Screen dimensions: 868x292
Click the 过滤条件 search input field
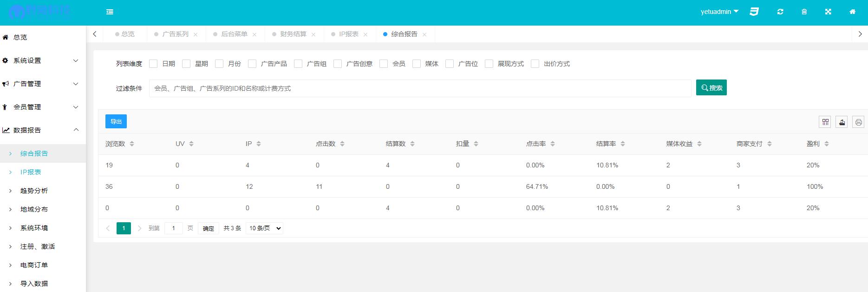tap(420, 88)
